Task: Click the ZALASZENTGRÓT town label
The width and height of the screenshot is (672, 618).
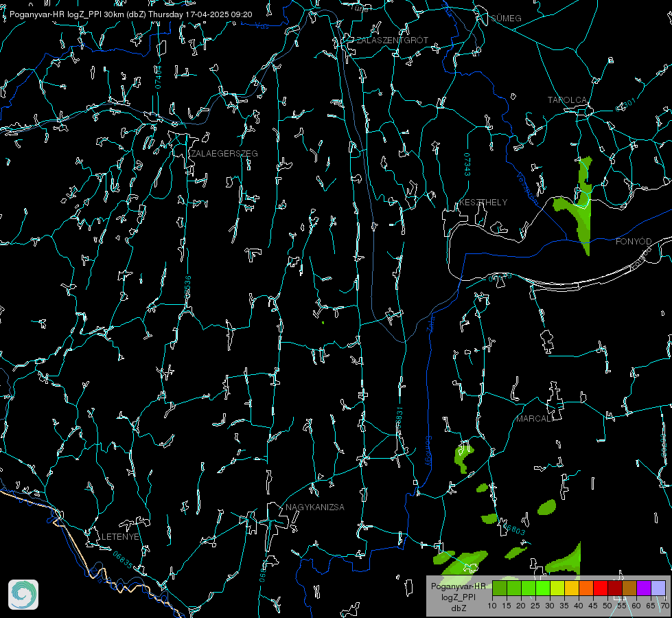Action: pos(392,41)
